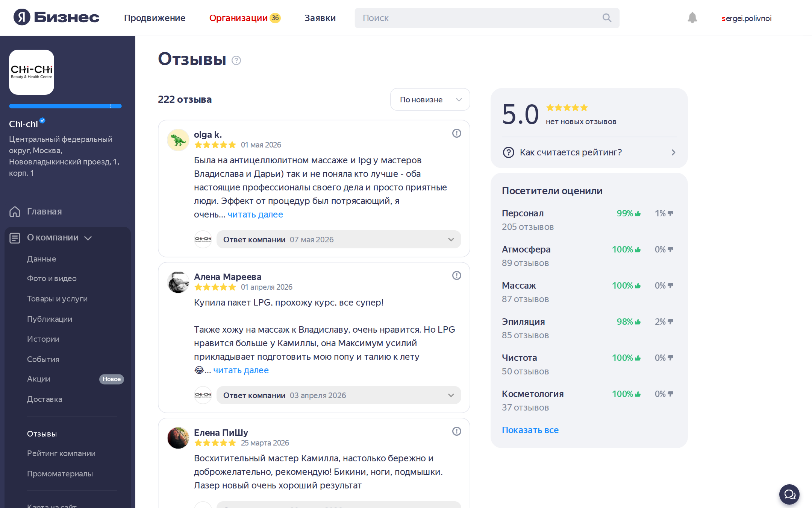Click the home icon beside Главная
Screen dimensions: 812x508
point(15,211)
